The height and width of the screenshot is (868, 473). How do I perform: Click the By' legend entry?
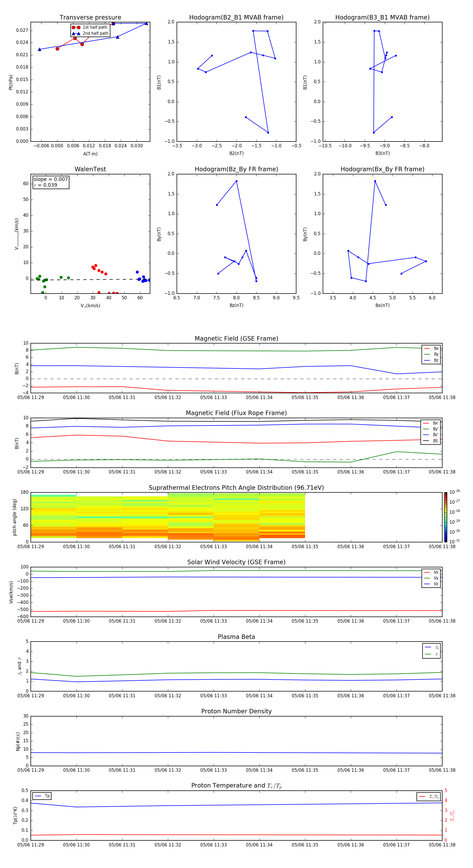click(431, 429)
